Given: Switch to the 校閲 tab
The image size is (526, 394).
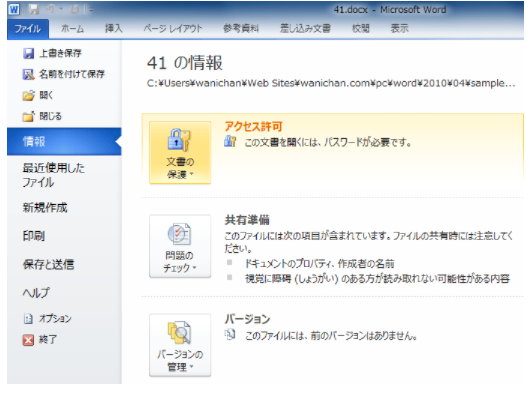Looking at the screenshot, I should 361,29.
